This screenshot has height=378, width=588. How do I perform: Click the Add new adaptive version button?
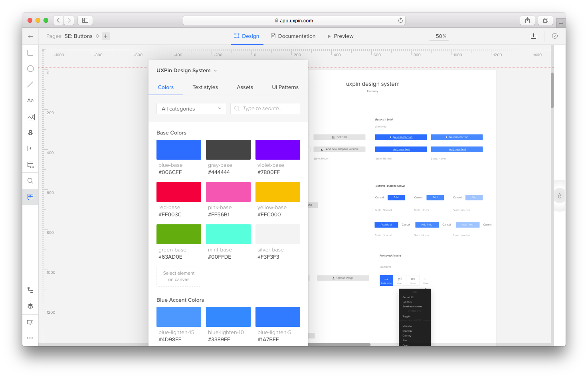[x=339, y=149]
